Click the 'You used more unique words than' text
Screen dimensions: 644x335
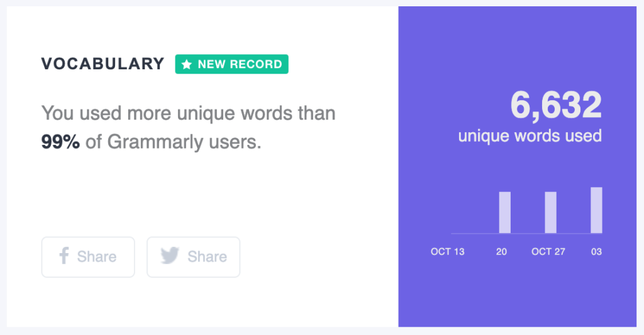tap(188, 114)
